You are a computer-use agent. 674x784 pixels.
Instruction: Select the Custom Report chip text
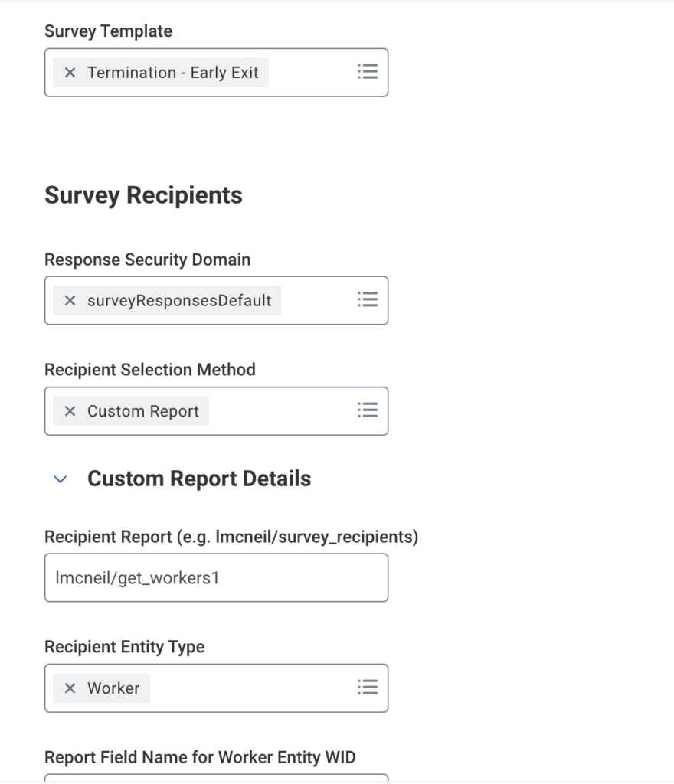(x=143, y=411)
